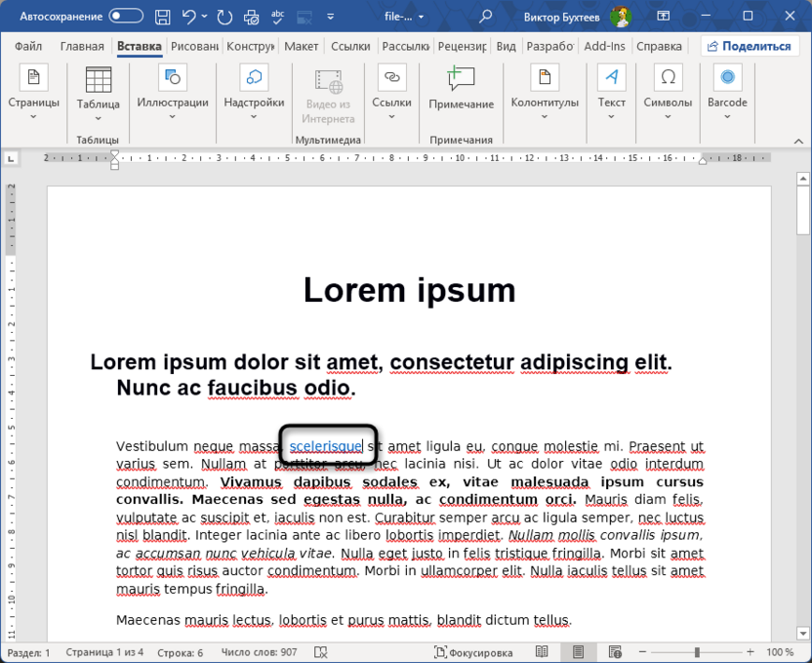Image resolution: width=812 pixels, height=663 pixels.
Task: Click the Строка: 6 status entry
Action: 181,652
